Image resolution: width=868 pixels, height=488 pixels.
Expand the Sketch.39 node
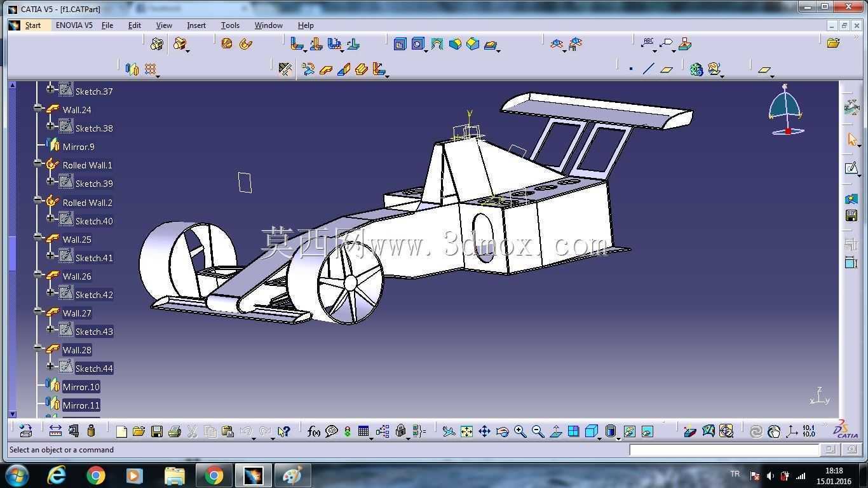[x=51, y=181]
